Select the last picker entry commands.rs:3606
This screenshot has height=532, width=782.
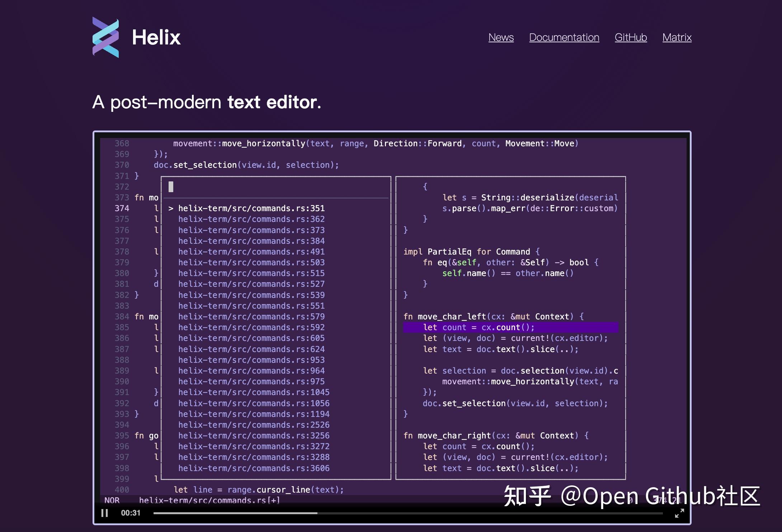point(255,468)
